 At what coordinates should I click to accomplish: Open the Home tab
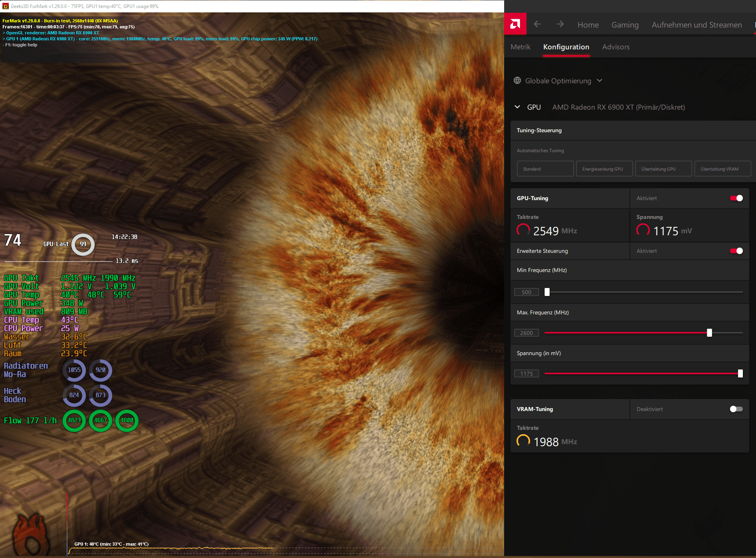point(588,25)
